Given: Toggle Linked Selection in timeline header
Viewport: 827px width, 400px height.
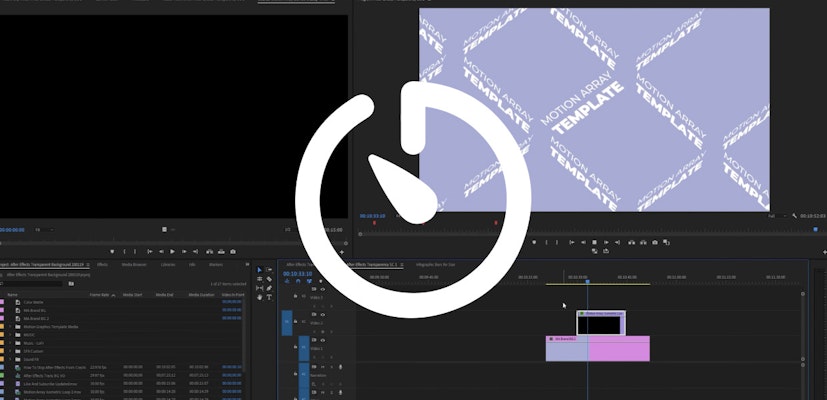Looking at the screenshot, I should [x=309, y=281].
